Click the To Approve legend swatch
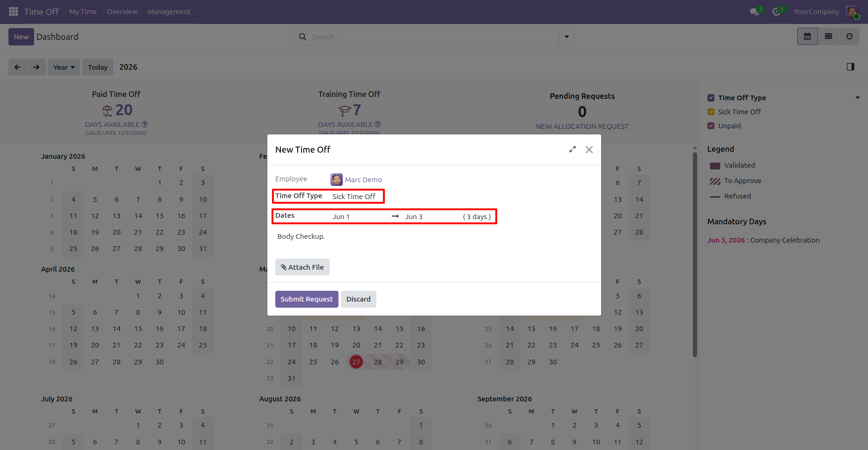 [x=715, y=181]
